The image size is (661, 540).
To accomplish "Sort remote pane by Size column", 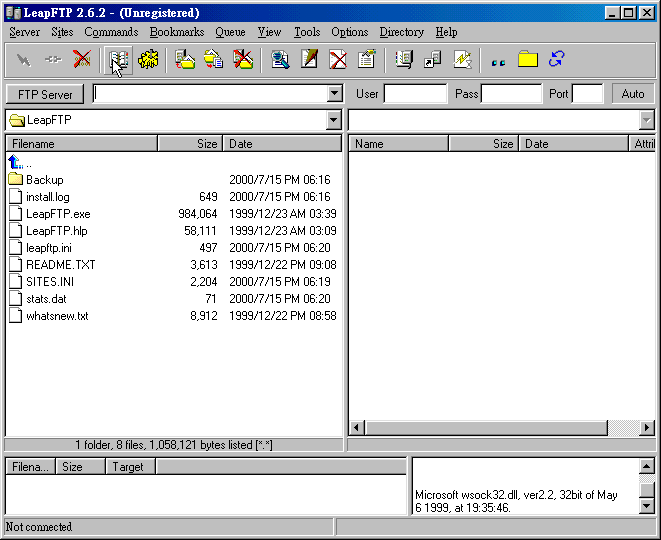I will [484, 144].
